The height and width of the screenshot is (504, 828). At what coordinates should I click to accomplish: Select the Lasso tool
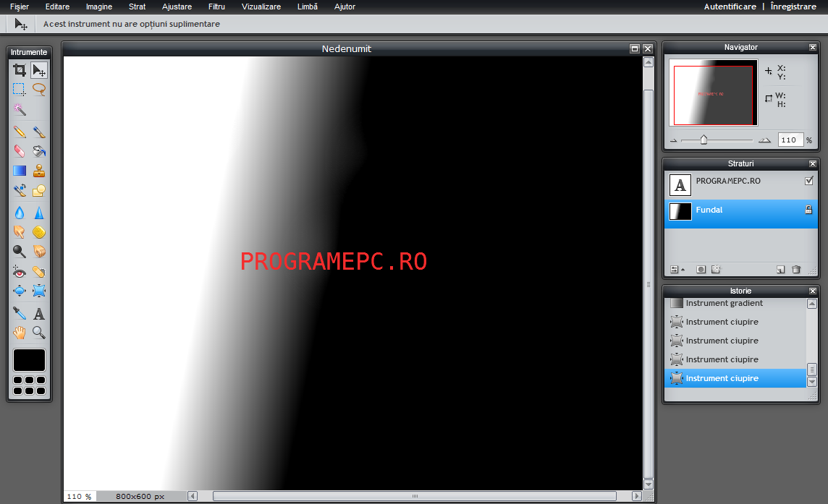(x=39, y=89)
